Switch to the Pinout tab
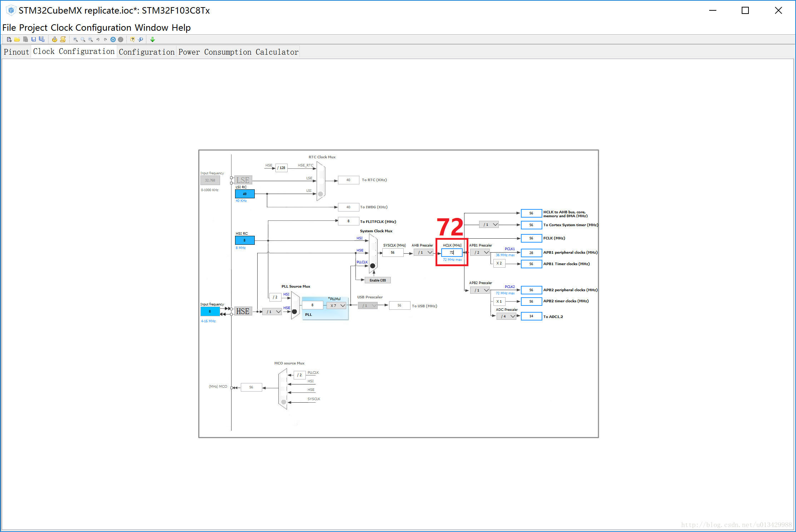Image resolution: width=796 pixels, height=532 pixels. (16, 52)
